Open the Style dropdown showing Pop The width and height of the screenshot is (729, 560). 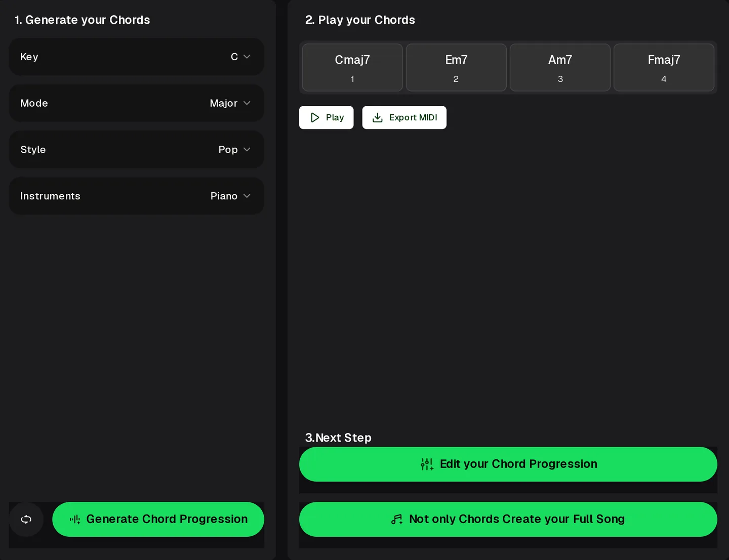pyautogui.click(x=137, y=150)
